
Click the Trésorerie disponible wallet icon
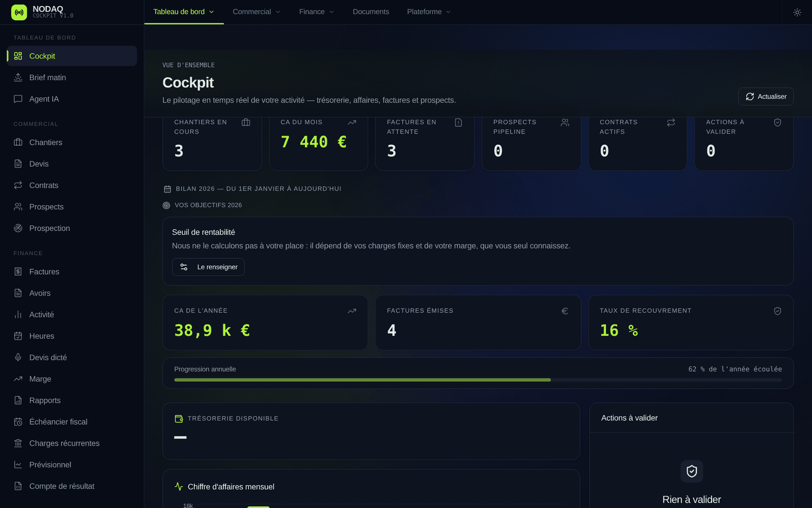(x=179, y=419)
